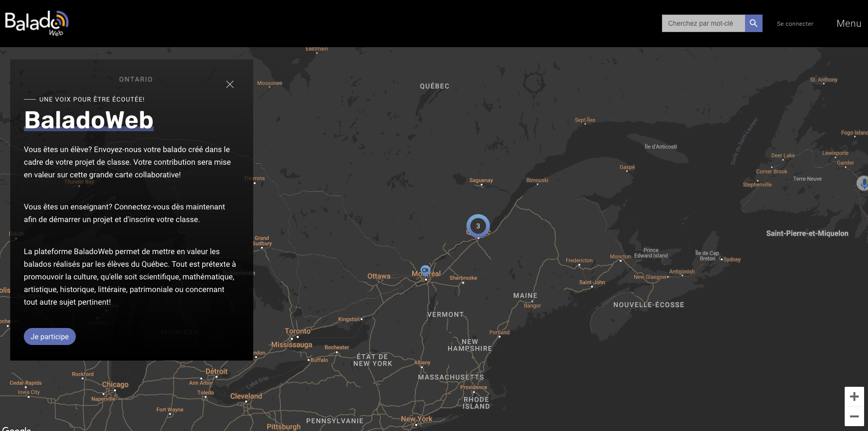
Task: Click the Gaspé label
Action: tap(627, 167)
